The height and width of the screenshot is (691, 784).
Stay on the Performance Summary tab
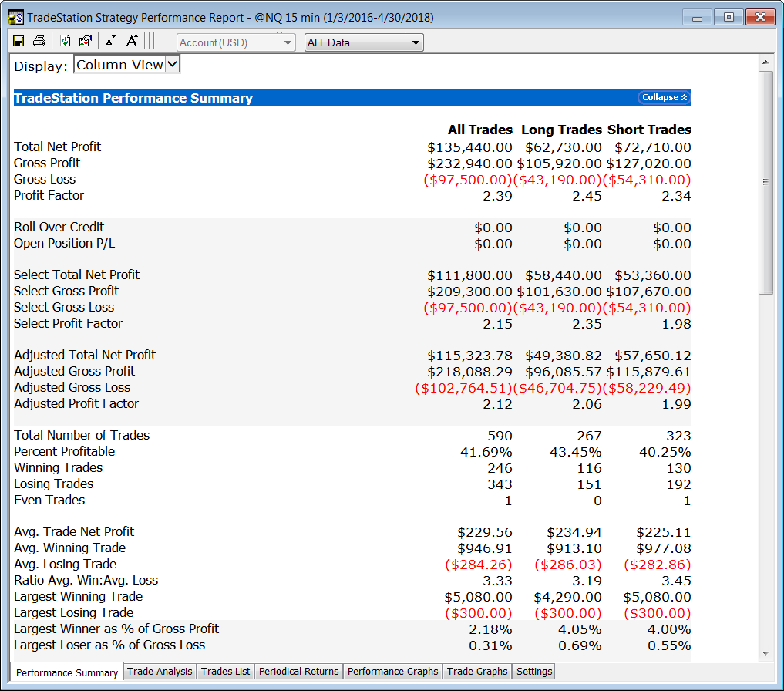coord(67,672)
